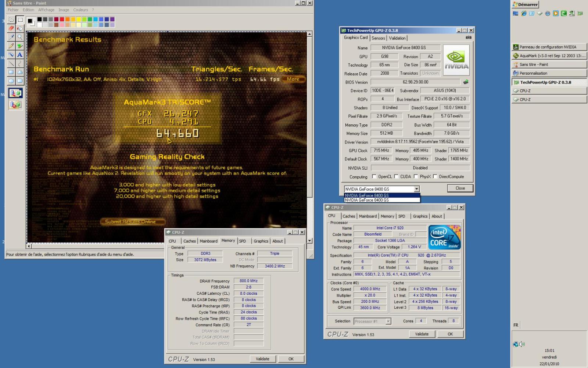Screen dimensions: 588x368
Task: Open Windows Media Player from quick launch
Action: coord(556,13)
